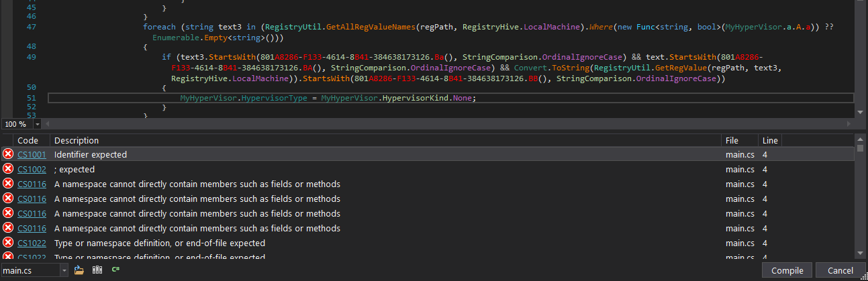Expand the main.cs file dropdown
Screen dimensions: 868x281
click(x=64, y=270)
